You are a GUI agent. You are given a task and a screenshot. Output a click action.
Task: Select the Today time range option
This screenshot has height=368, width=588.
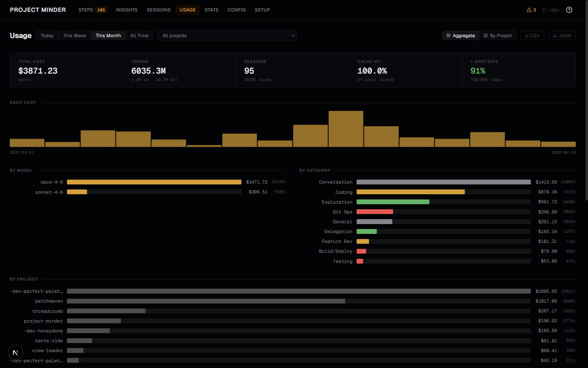pos(47,36)
